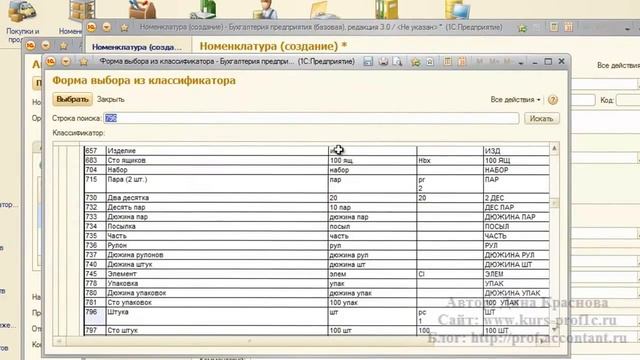Select the row 740 Дюжина штук

pyautogui.click(x=316, y=264)
